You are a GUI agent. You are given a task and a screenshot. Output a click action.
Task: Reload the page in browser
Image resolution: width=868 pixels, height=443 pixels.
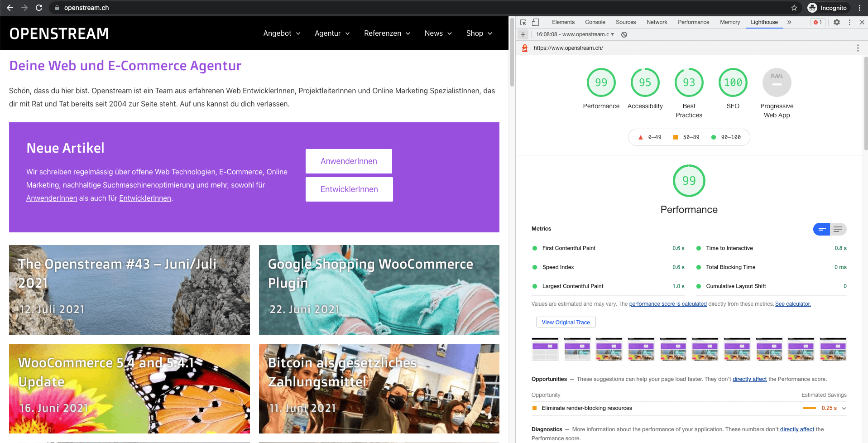coord(39,8)
